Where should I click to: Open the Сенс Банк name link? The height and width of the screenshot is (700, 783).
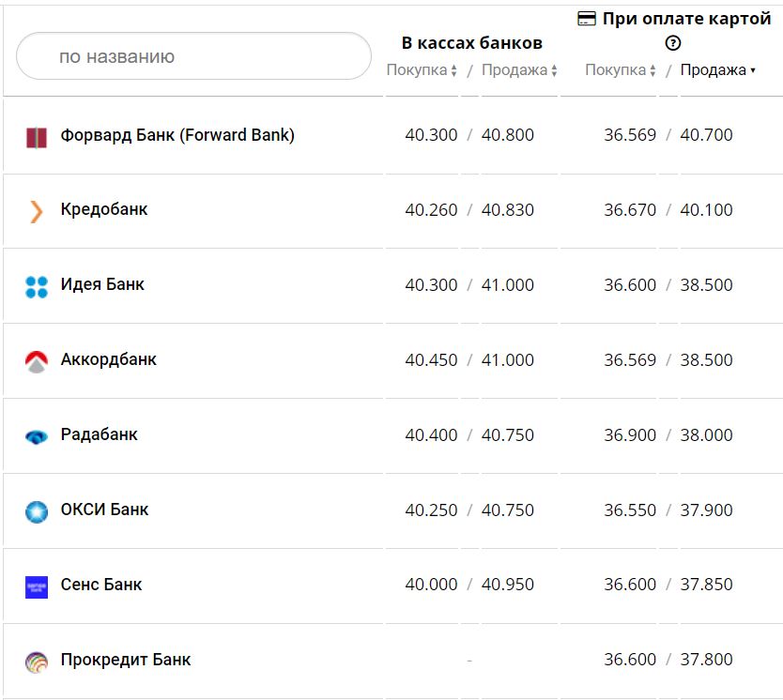101,585
